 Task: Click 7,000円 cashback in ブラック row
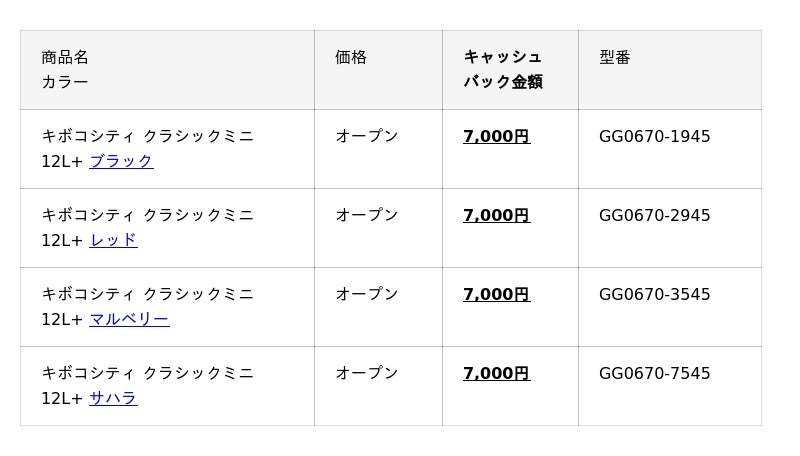tap(496, 136)
